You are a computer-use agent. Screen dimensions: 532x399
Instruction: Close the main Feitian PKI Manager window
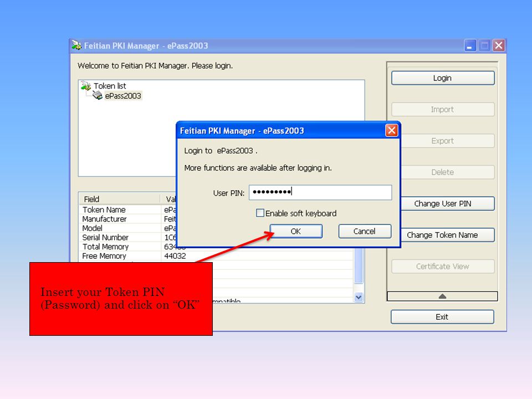coord(499,45)
